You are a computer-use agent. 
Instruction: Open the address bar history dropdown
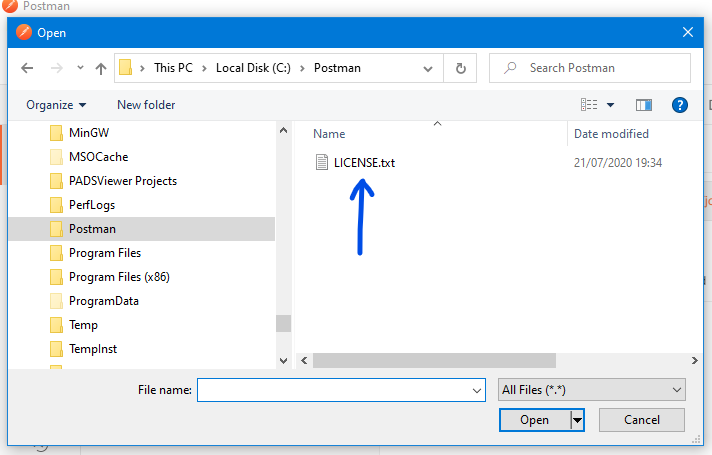tap(427, 69)
